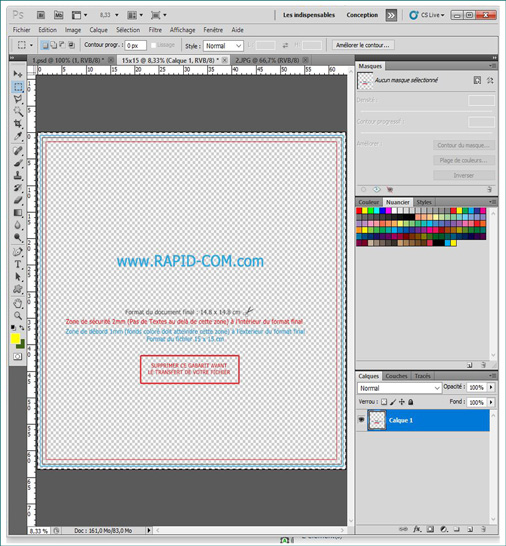
Task: Switch to the 1.psd document tab
Action: 68,60
